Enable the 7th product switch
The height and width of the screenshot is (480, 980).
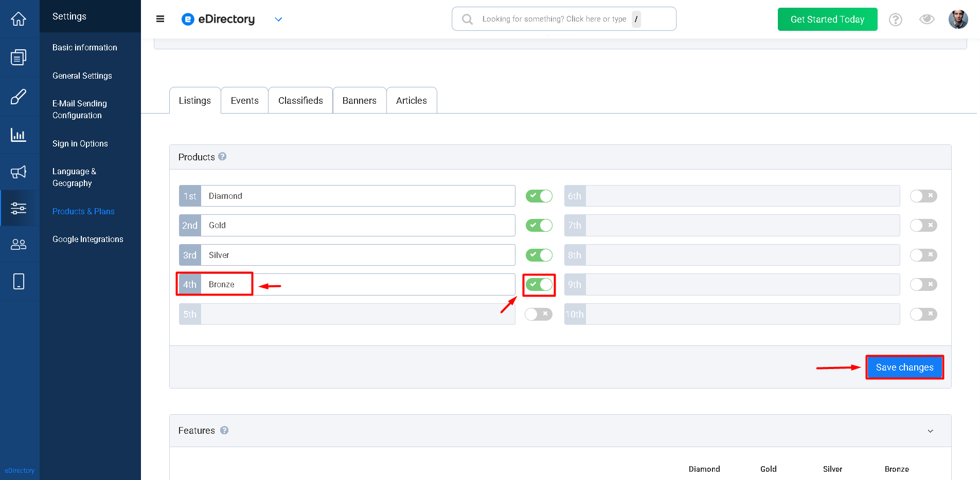923,225
